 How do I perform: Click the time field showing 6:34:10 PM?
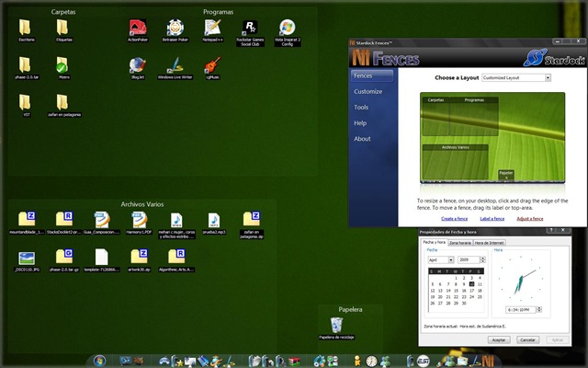click(x=521, y=310)
